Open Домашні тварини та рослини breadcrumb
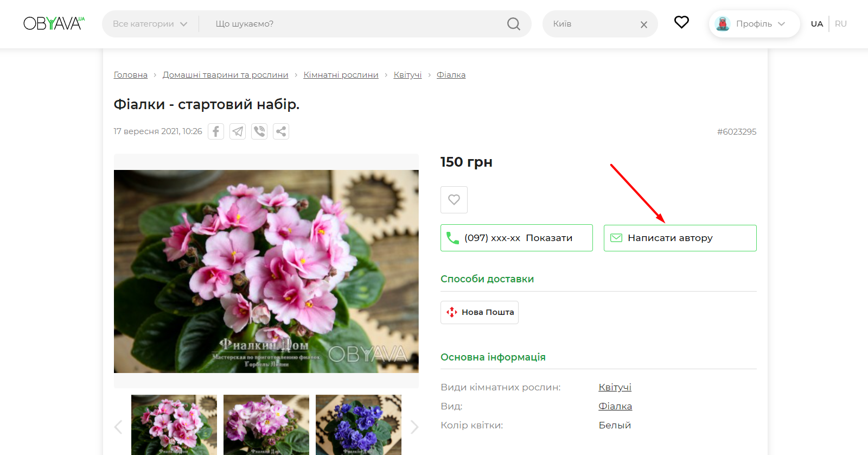 [x=225, y=75]
